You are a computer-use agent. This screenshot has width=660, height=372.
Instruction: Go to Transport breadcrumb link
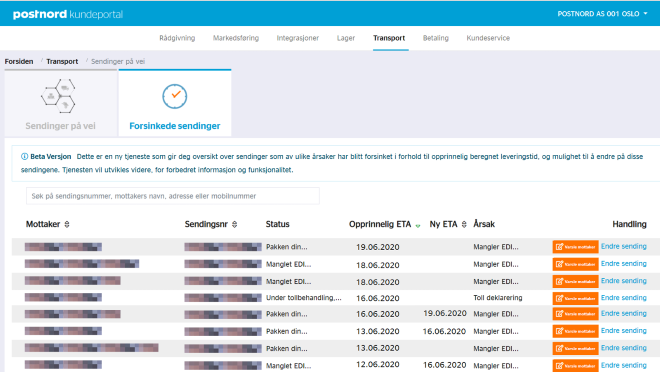pos(62,61)
